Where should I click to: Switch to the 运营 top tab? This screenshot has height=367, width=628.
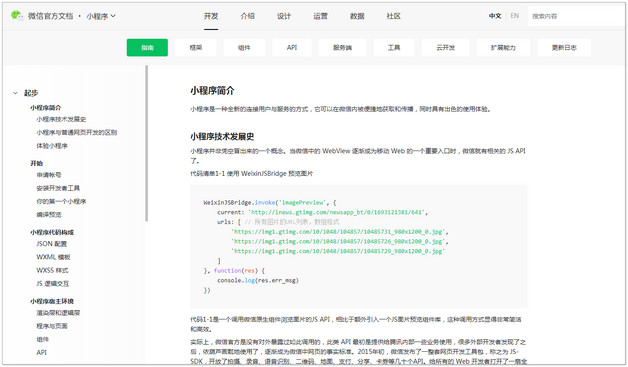(x=320, y=16)
